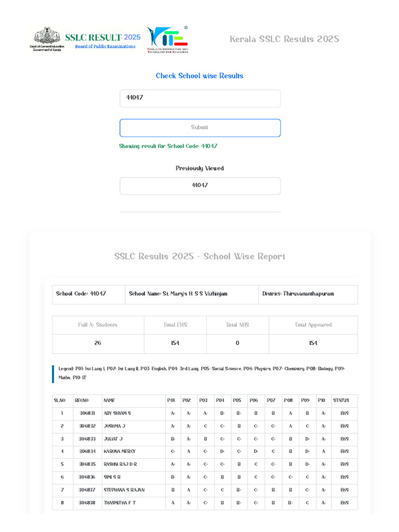Image resolution: width=399 pixels, height=532 pixels.
Task: Click the P01 column header
Action: point(173,401)
